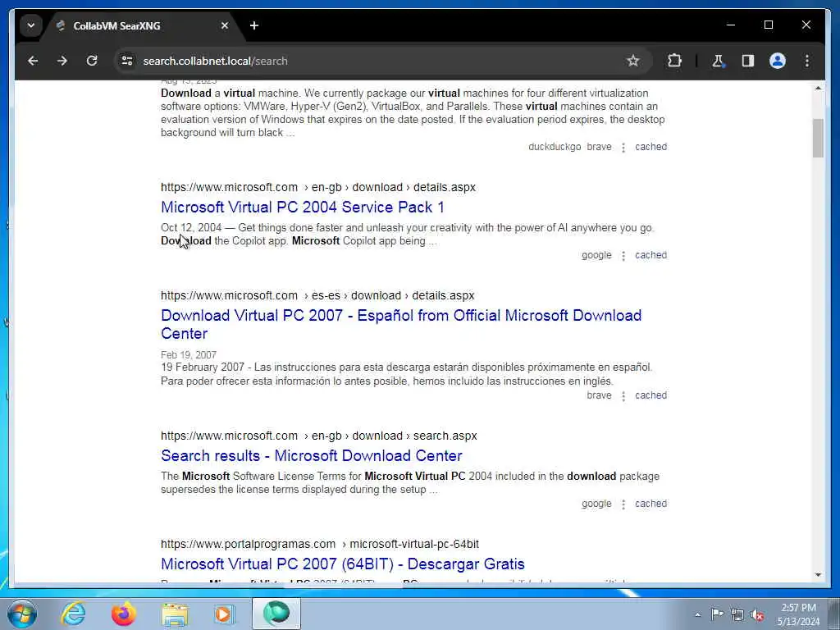The image size is (840, 630).
Task: Open the clock showing 2:57 PM
Action: tap(798, 614)
